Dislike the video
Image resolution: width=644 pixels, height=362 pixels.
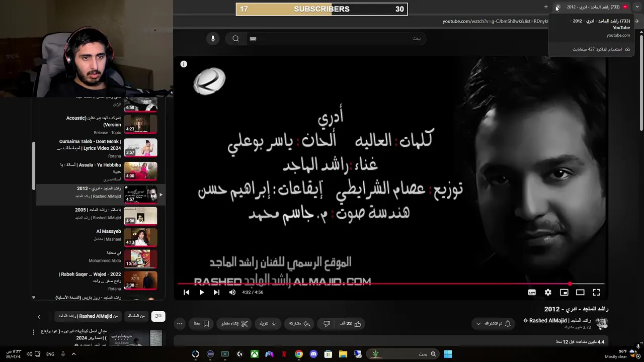click(326, 324)
